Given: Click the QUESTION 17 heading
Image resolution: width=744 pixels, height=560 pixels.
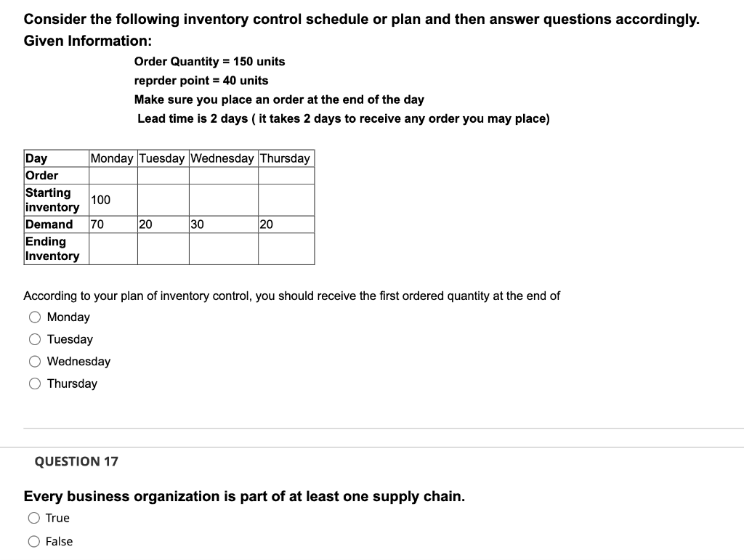Looking at the screenshot, I should point(76,461).
